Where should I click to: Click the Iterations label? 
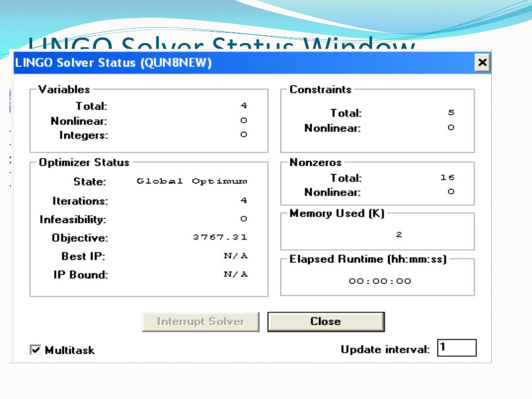[x=80, y=201]
